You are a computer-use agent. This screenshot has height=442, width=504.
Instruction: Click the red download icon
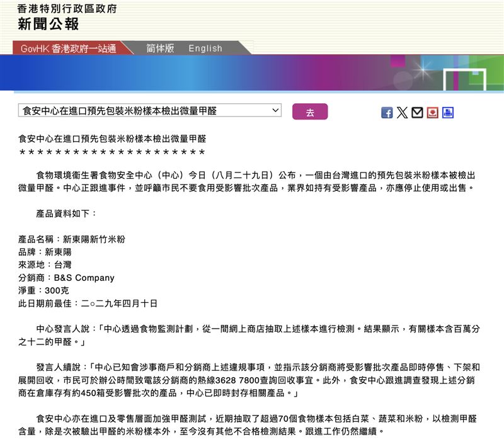click(433, 113)
